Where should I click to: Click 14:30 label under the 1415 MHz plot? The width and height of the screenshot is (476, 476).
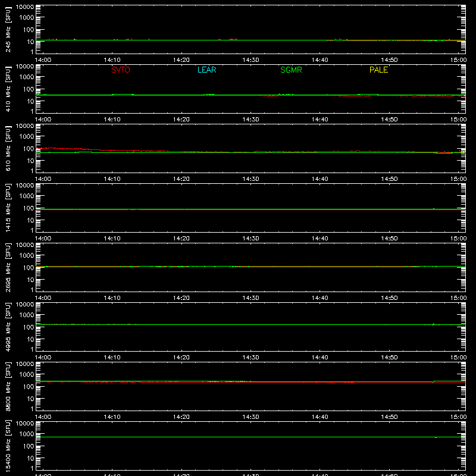(250, 239)
